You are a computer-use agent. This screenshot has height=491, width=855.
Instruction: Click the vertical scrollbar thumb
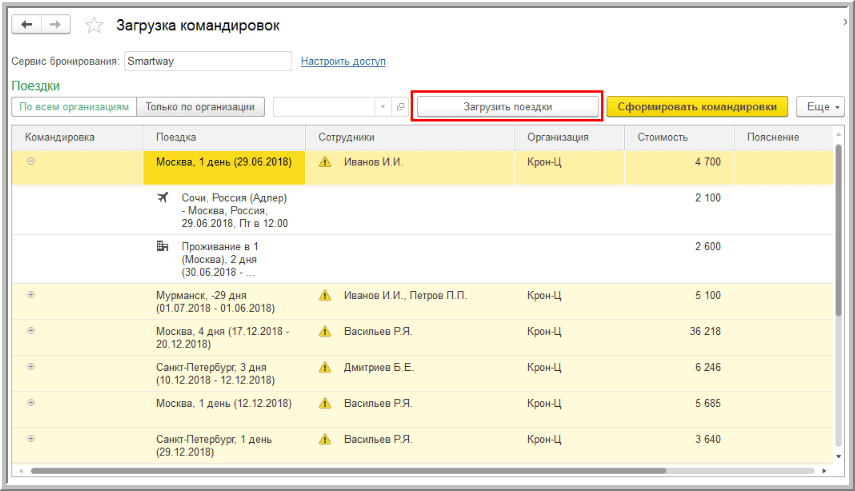[839, 229]
